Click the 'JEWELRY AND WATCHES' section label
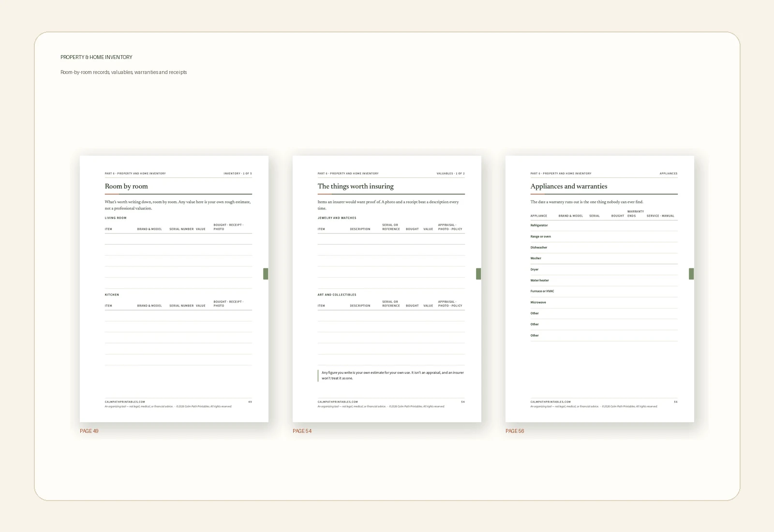This screenshot has height=532, width=774. (337, 218)
